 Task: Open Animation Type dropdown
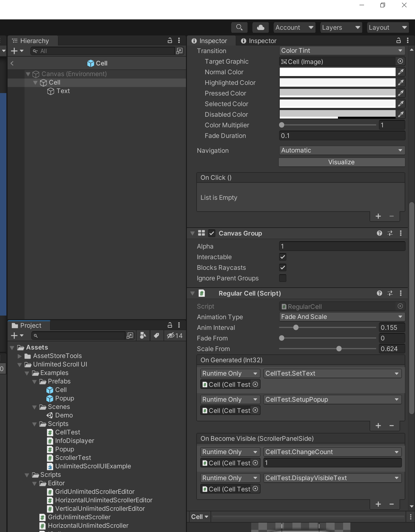pos(342,317)
